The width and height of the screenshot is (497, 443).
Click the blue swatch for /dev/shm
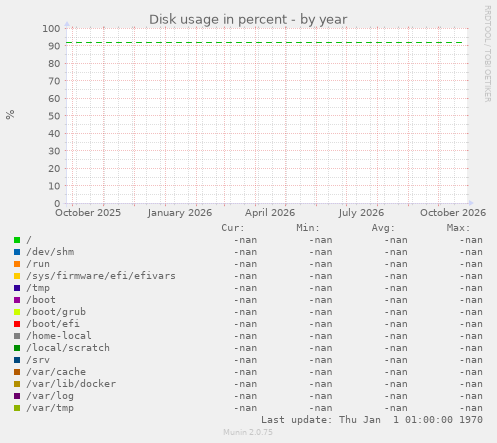point(17,252)
